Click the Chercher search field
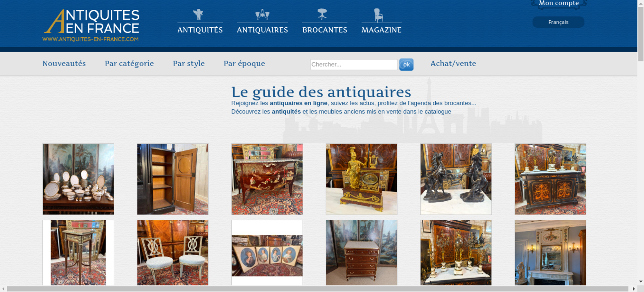The height and width of the screenshot is (292, 644). (354, 64)
